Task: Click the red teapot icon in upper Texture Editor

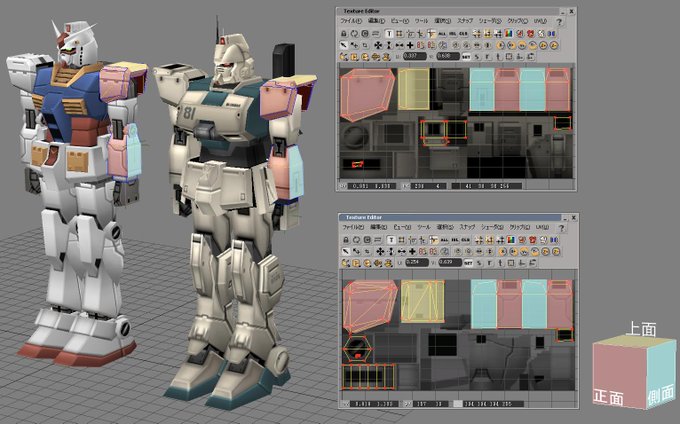Action: click(531, 33)
